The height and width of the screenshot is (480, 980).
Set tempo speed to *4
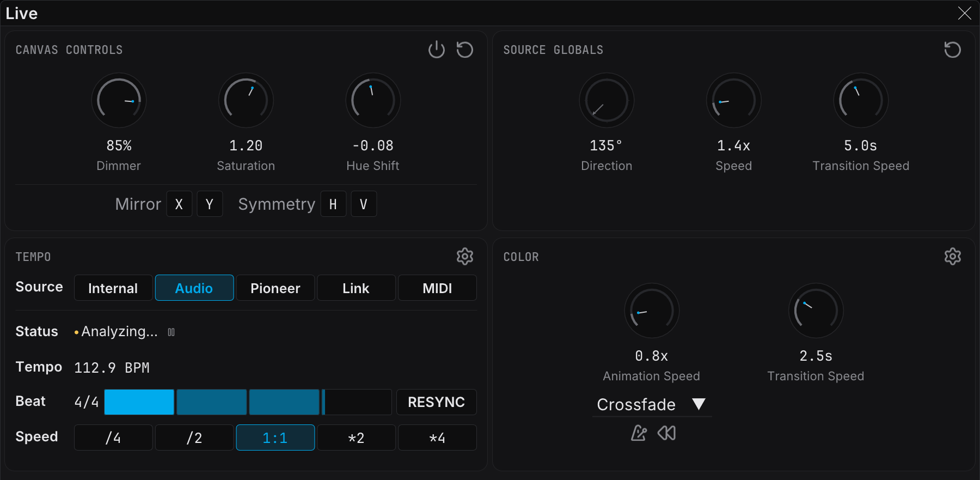point(437,438)
